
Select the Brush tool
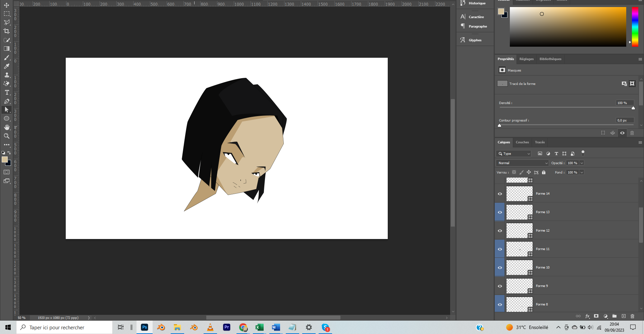click(x=6, y=57)
